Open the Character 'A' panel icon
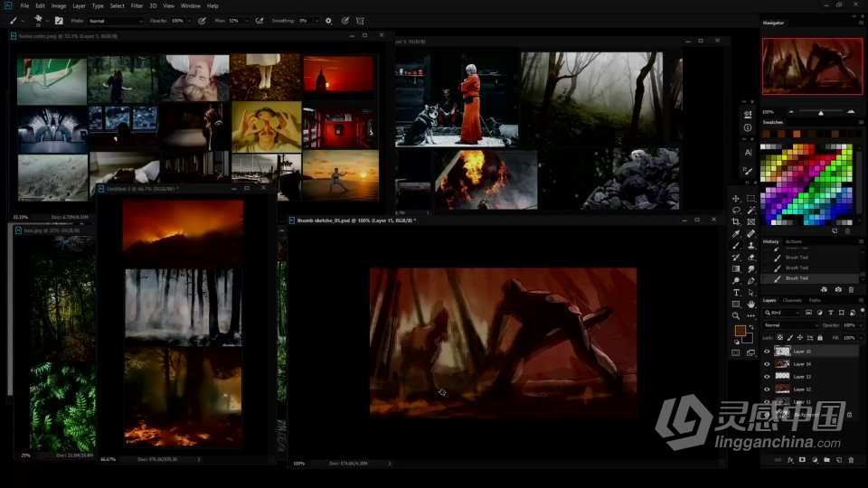 748,152
